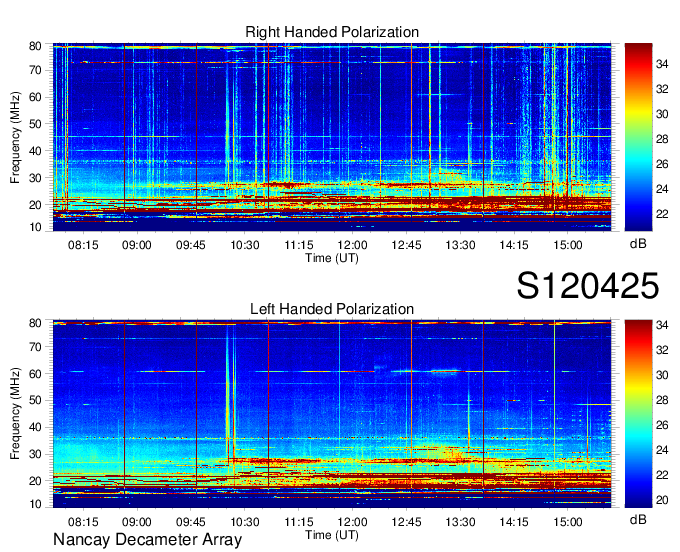Click the 12:00 tick label on upper plot

click(353, 245)
